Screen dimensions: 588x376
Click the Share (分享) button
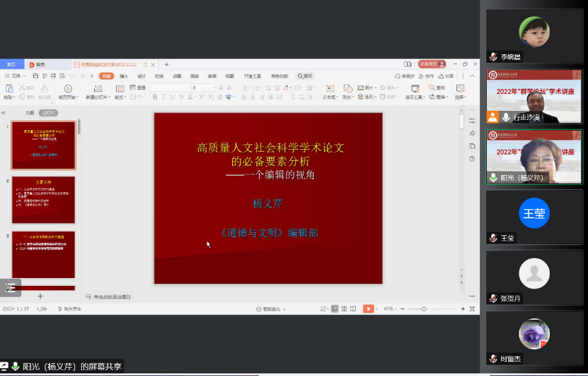click(446, 76)
